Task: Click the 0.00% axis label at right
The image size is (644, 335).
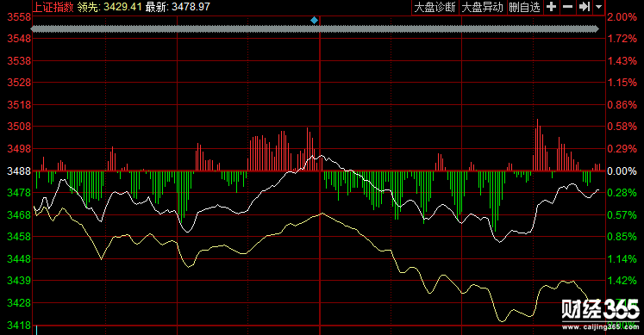Action: (x=622, y=171)
